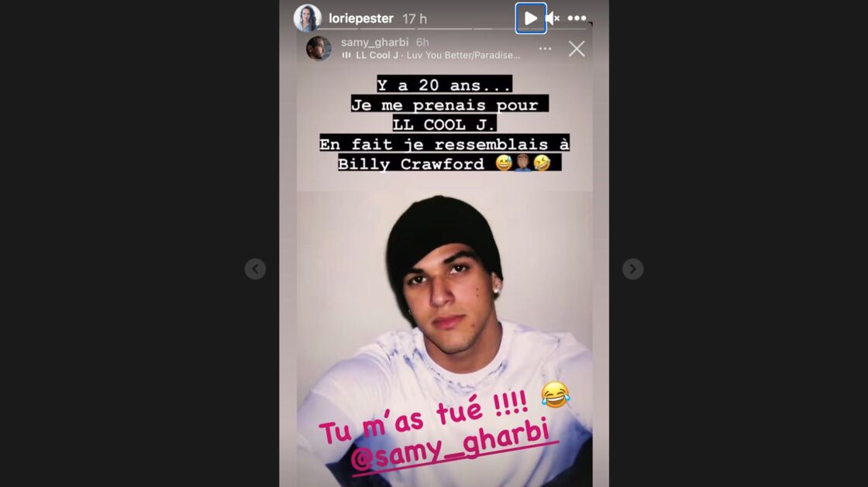Go to the previous story with left arrow
The height and width of the screenshot is (487, 868).
tap(255, 269)
